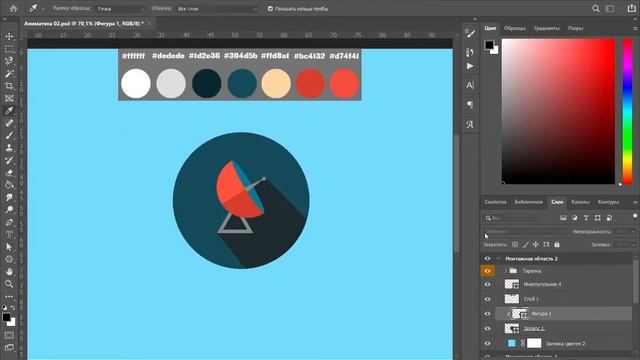Select the Brush tool
640x360 pixels.
pos(9,136)
